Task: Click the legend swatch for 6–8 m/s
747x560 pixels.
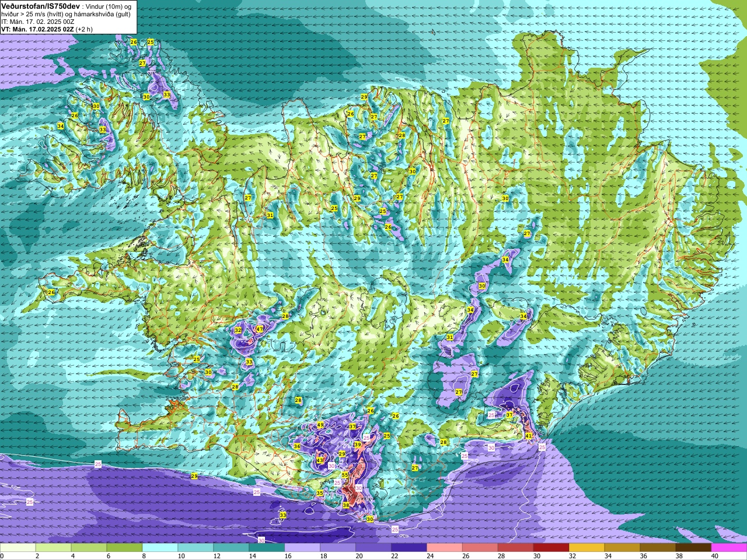Action: click(x=125, y=548)
